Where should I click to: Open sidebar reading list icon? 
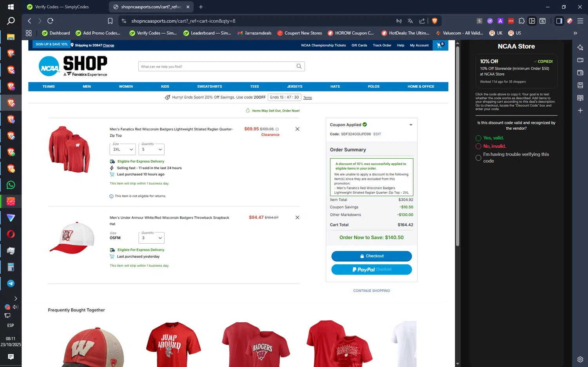click(x=580, y=98)
